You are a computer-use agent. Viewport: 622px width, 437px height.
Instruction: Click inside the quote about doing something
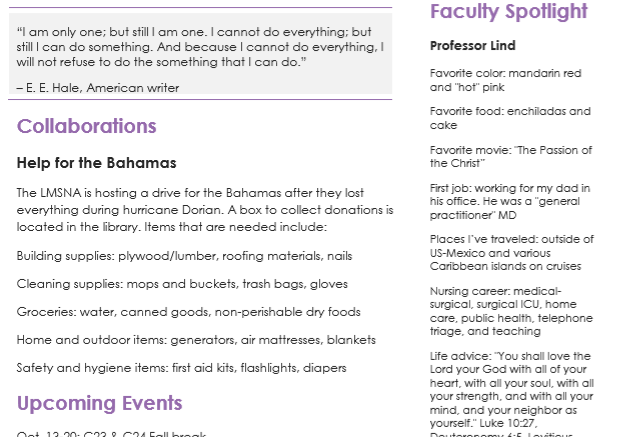[x=200, y=47]
